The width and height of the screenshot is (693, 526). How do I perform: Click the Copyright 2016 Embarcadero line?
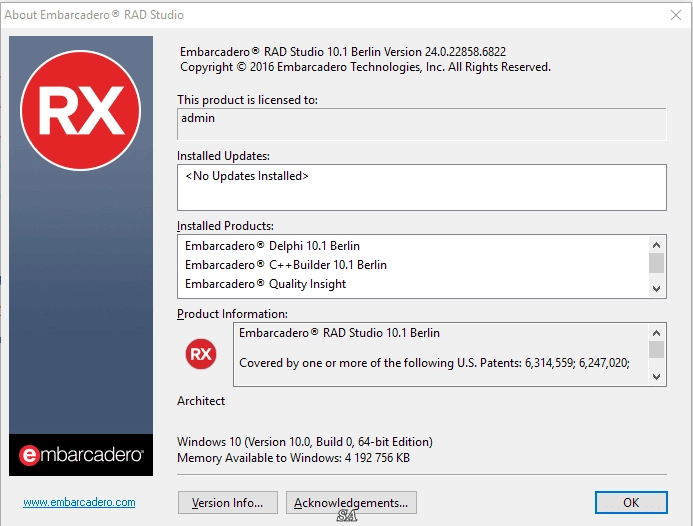(x=365, y=67)
